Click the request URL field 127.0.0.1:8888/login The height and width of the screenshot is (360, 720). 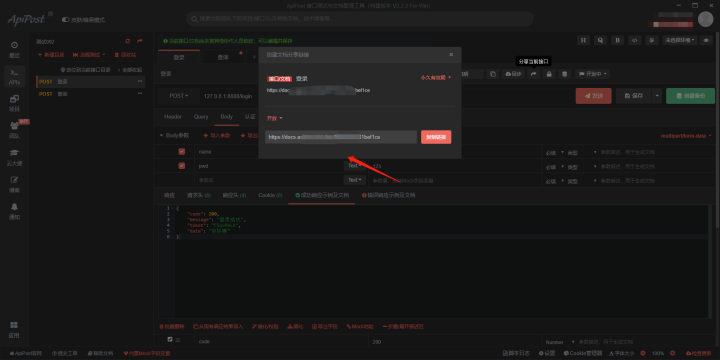(228, 96)
